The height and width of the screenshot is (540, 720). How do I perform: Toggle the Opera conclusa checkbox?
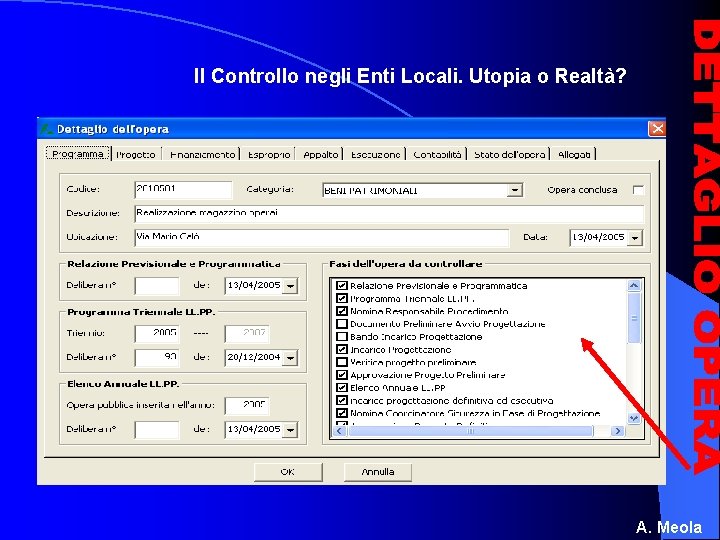tap(638, 190)
